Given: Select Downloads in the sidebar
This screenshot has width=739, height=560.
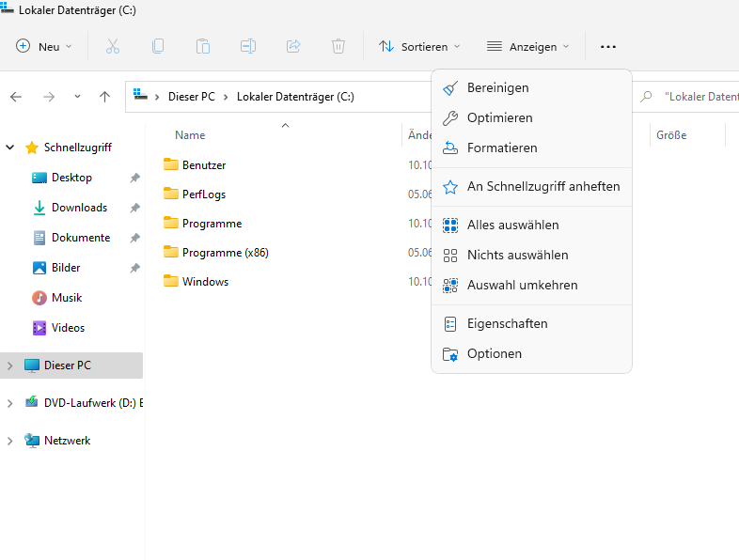Looking at the screenshot, I should click(79, 208).
